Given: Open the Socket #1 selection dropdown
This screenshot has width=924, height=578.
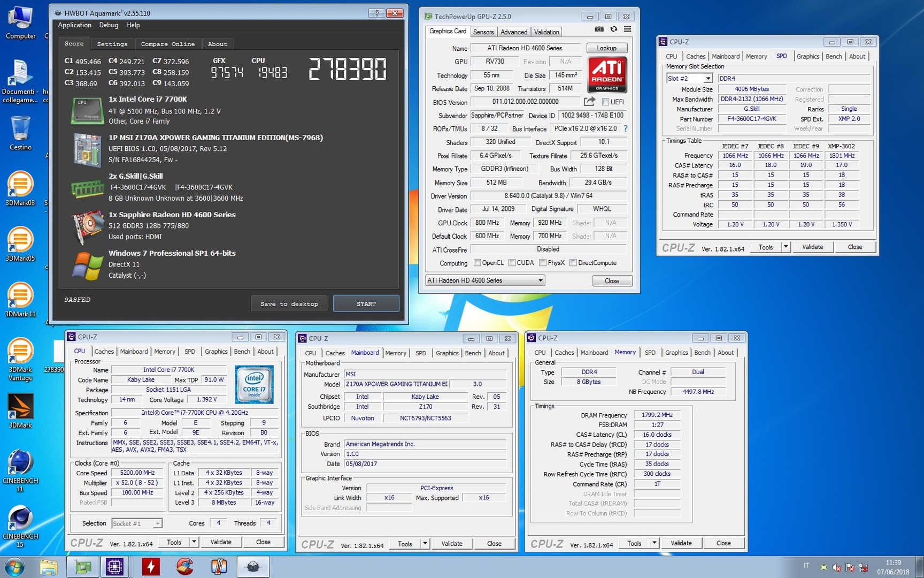Looking at the screenshot, I should (137, 523).
